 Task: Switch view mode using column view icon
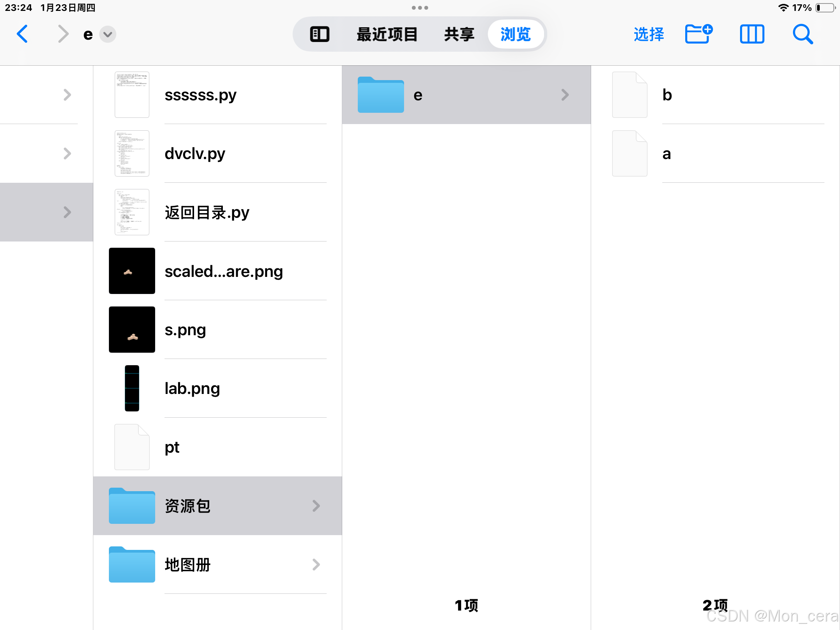click(752, 34)
